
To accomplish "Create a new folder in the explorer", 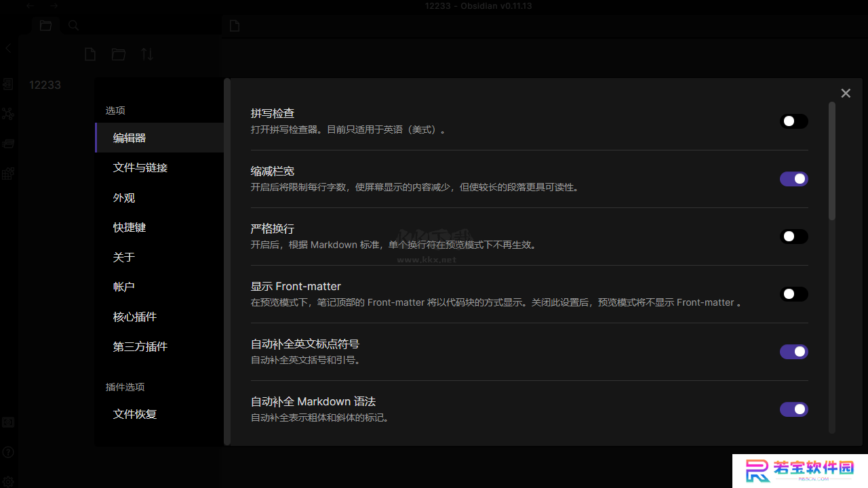I will 119,54.
